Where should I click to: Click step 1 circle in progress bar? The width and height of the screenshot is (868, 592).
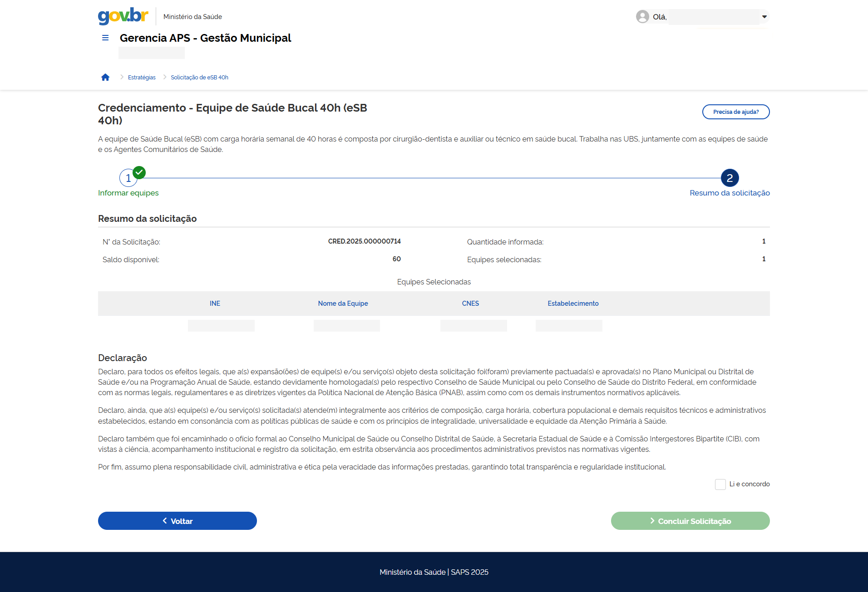[x=128, y=178]
